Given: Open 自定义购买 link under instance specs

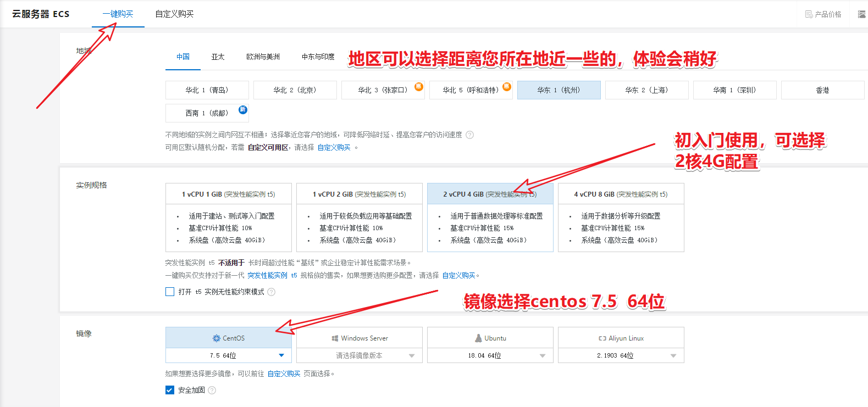Looking at the screenshot, I should coord(459,275).
